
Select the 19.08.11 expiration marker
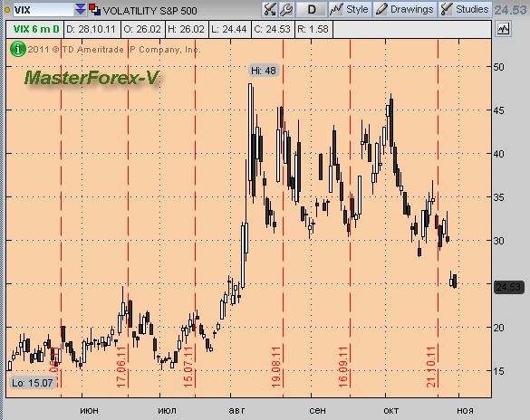click(x=276, y=367)
